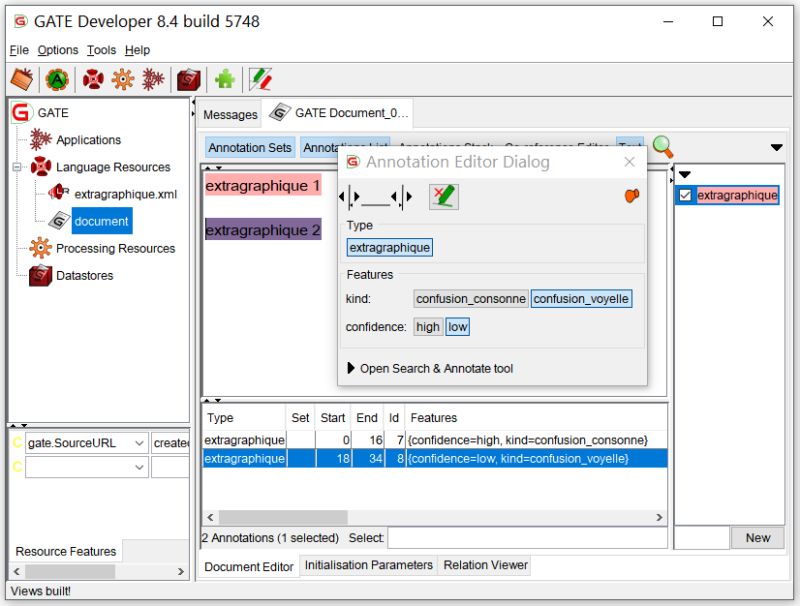Collapse the Language Resources tree branch

point(17,167)
